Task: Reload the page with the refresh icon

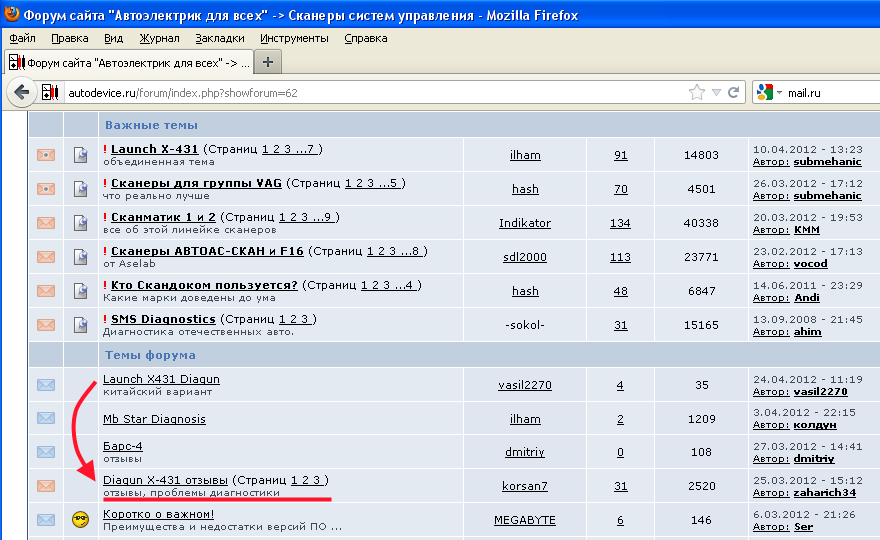Action: coord(733,93)
